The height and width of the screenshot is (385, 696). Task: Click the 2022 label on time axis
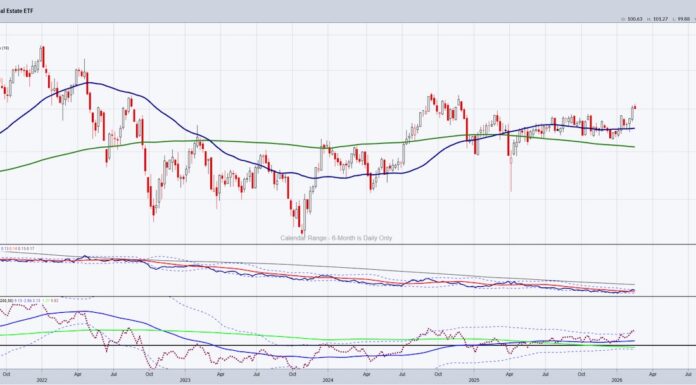[x=42, y=380]
